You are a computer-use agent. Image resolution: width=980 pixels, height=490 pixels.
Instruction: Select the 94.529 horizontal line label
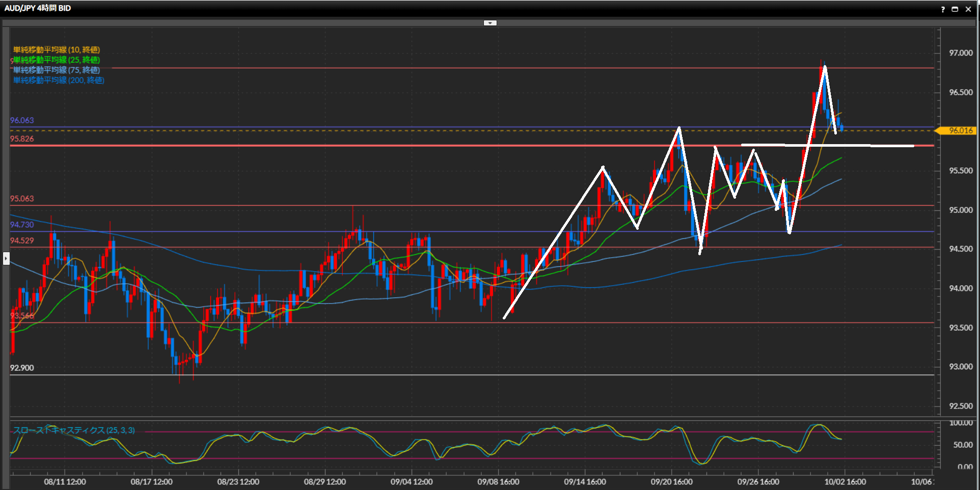point(22,241)
